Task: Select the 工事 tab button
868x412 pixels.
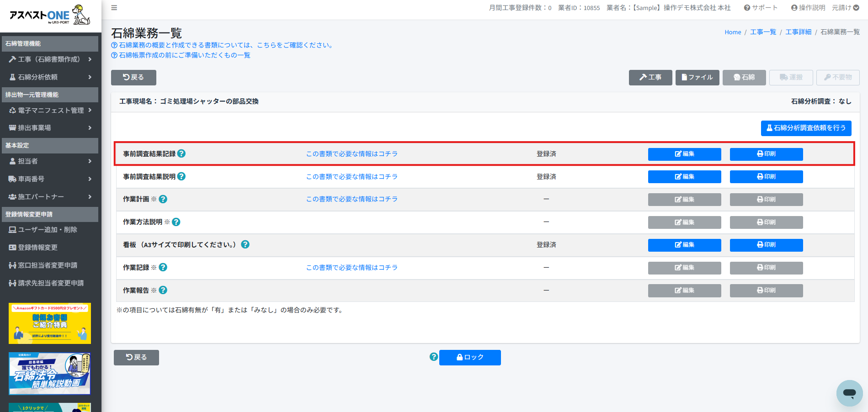Action: tap(650, 78)
